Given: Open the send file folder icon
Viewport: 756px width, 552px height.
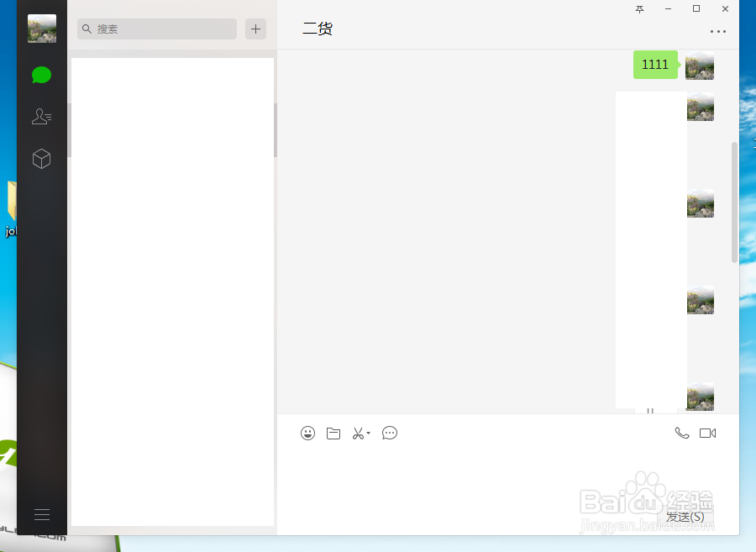Looking at the screenshot, I should (333, 434).
